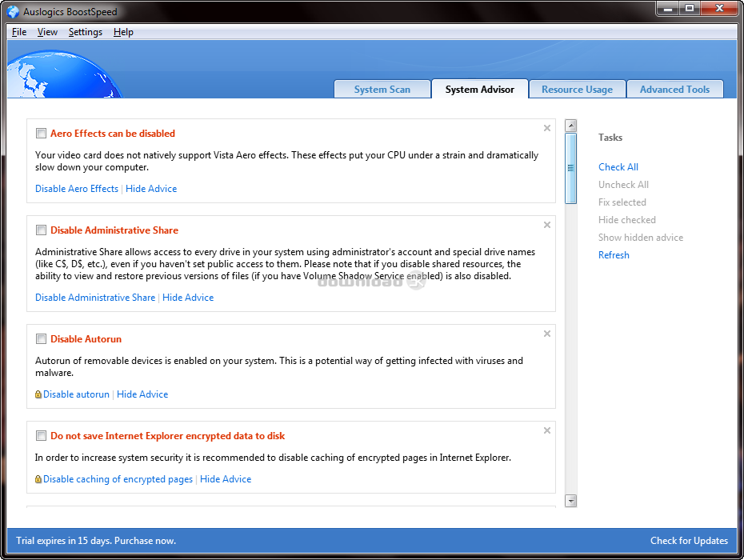
Task: Click Fix selected in Tasks
Action: click(x=622, y=202)
